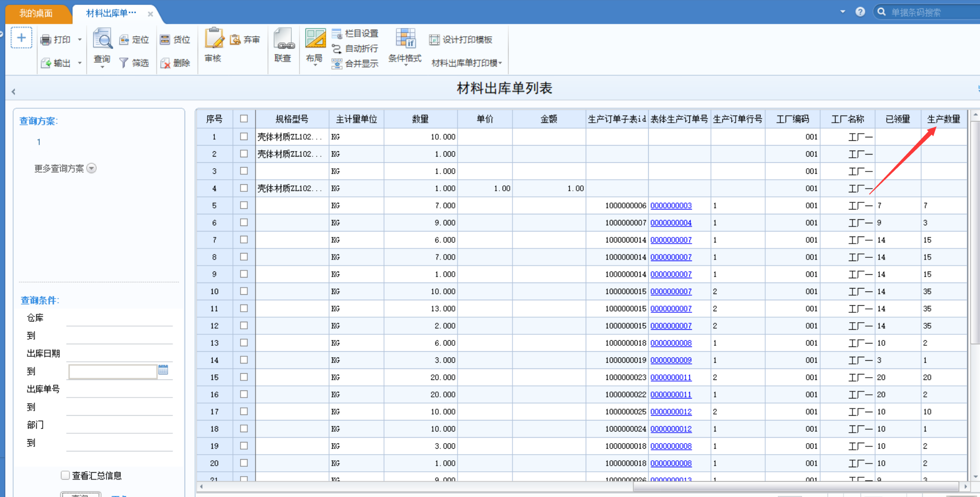Viewport: 980px width, 497px height.
Task: Click the 删除 delete icon
Action: 165,63
